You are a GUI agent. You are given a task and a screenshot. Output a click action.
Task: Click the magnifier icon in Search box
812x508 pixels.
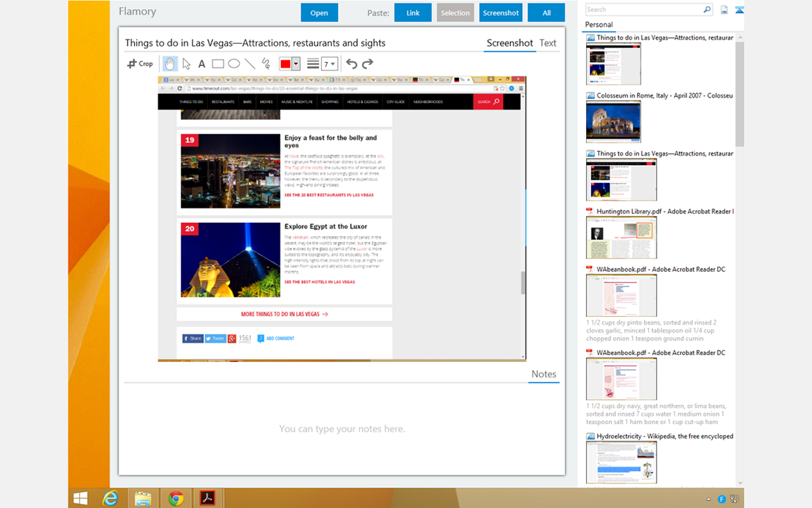pos(707,10)
